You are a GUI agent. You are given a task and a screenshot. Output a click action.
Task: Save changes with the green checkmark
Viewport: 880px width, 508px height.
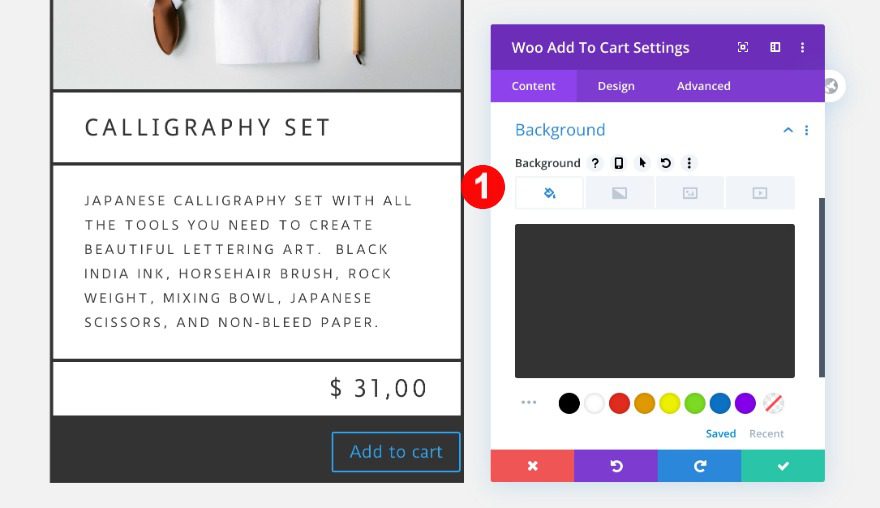(783, 466)
